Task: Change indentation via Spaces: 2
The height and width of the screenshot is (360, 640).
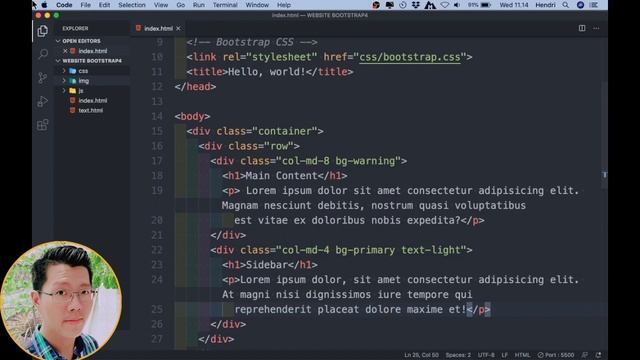Action: tap(458, 355)
